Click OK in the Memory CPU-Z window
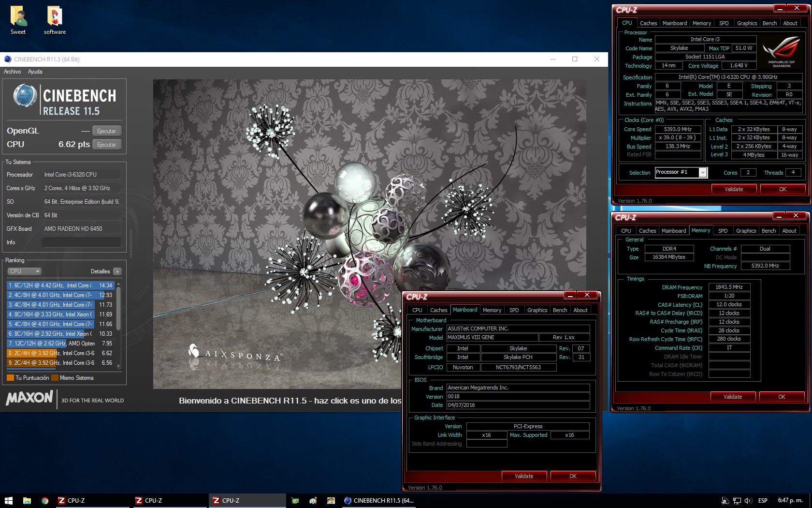 coord(782,397)
